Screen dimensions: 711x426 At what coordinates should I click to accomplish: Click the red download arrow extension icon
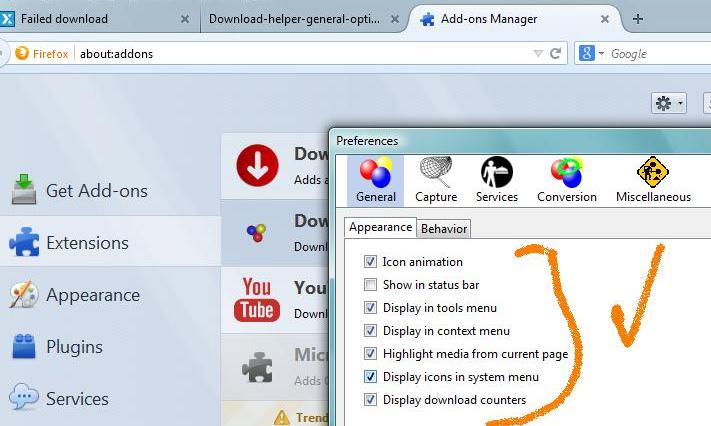257,166
